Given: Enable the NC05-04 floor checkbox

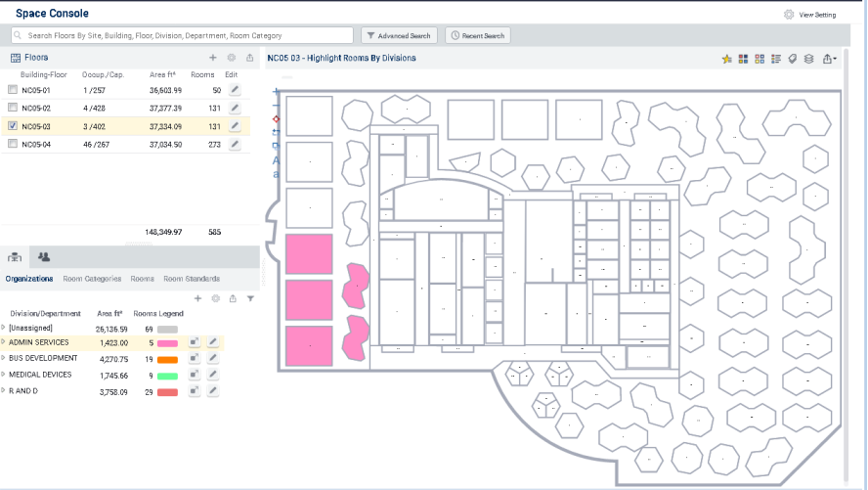Looking at the screenshot, I should pyautogui.click(x=12, y=144).
